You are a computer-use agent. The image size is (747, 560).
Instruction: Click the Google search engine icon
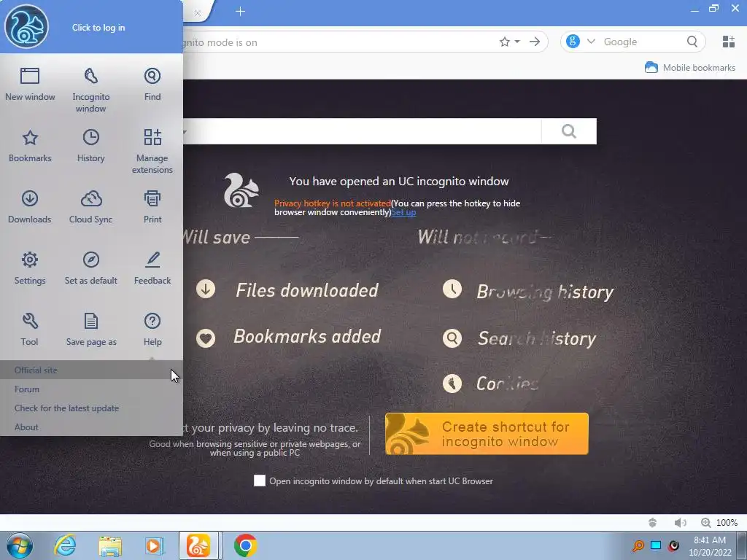point(573,42)
